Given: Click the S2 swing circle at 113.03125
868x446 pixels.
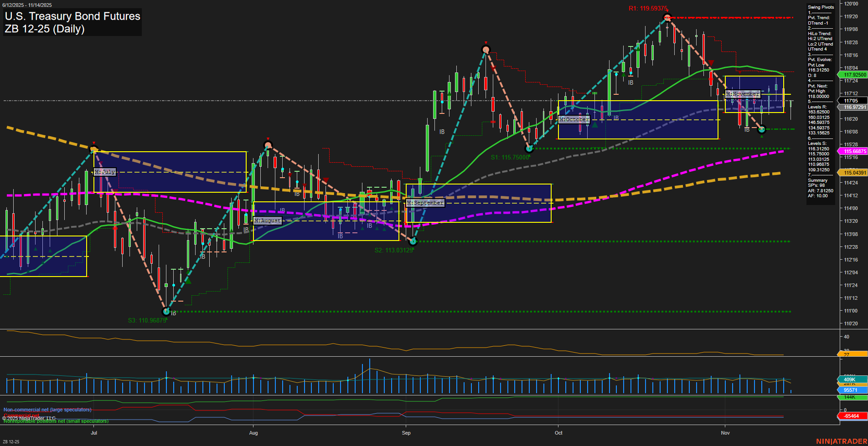Looking at the screenshot, I should click(x=413, y=241).
